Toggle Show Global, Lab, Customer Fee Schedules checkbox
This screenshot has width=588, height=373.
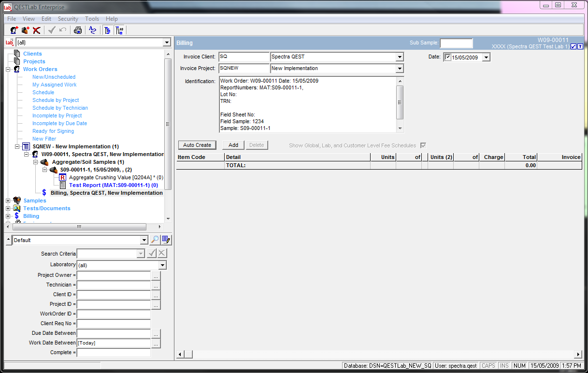pyautogui.click(x=423, y=145)
